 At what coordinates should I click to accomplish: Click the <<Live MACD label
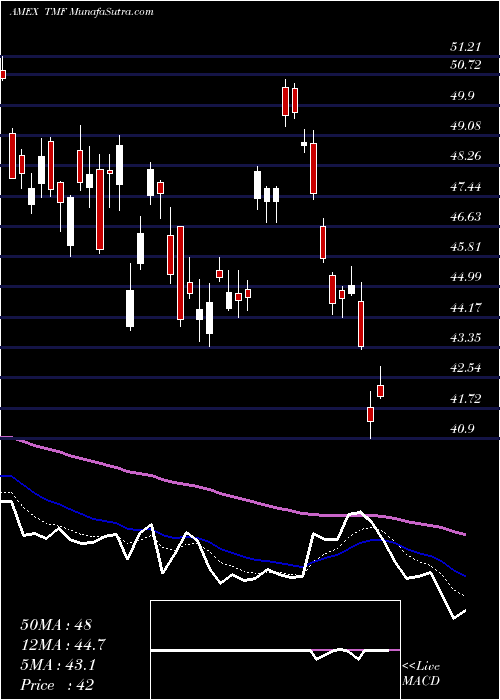tap(421, 673)
